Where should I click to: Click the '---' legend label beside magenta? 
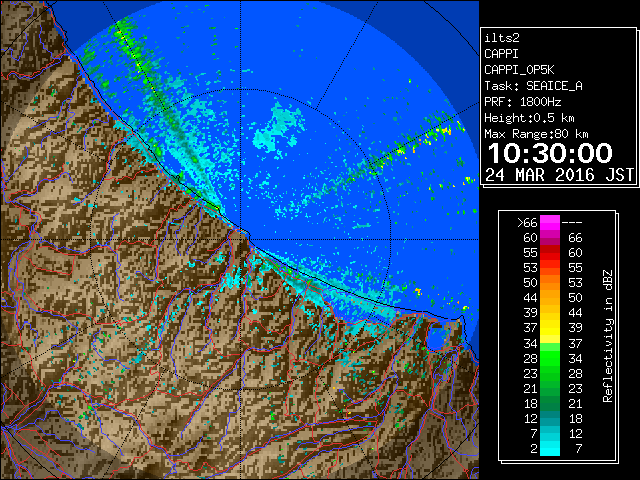pos(572,223)
